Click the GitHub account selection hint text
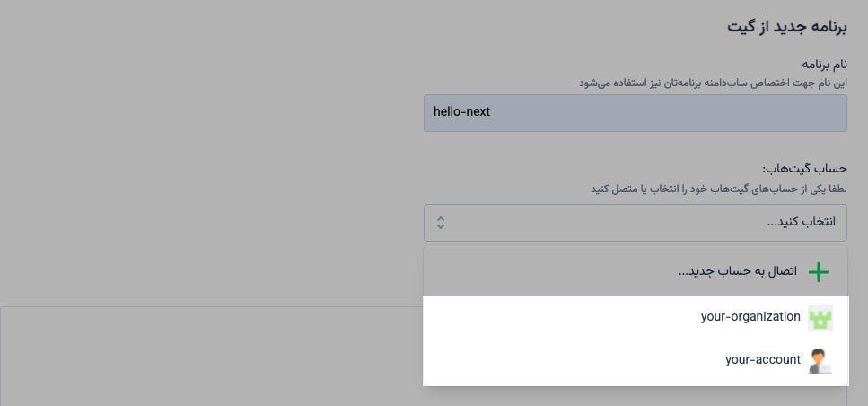 click(718, 189)
